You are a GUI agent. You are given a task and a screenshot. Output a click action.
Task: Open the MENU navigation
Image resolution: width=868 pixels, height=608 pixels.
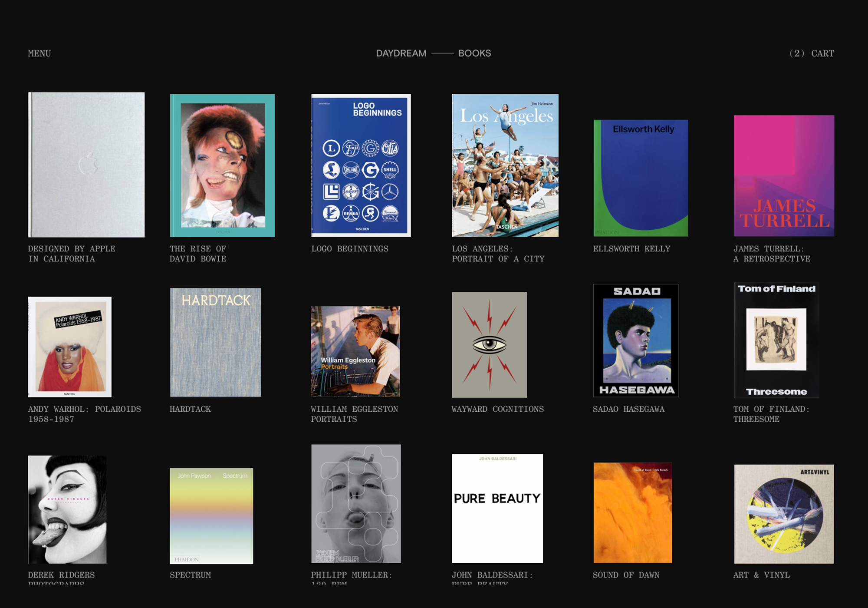39,53
